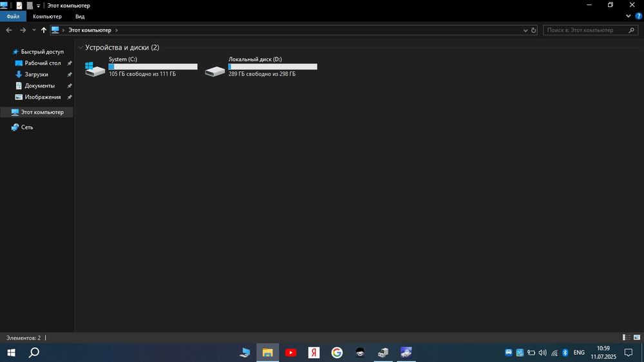Screen dimensions: 644x362
Task: Open Windows search from the taskbar
Action: [x=34, y=352]
